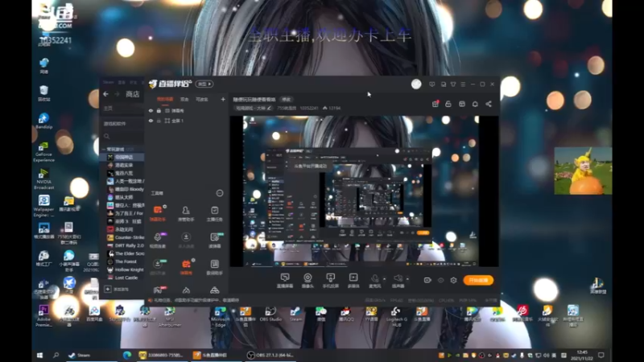Open the first orange toolbox tool
Viewport: 644px width, 362px height.
pyautogui.click(x=158, y=213)
